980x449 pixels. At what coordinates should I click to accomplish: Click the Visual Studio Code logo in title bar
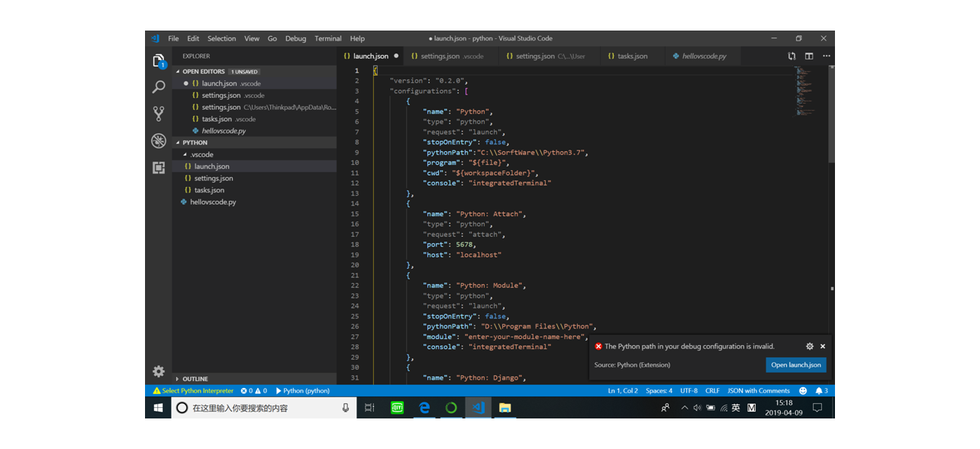point(155,38)
